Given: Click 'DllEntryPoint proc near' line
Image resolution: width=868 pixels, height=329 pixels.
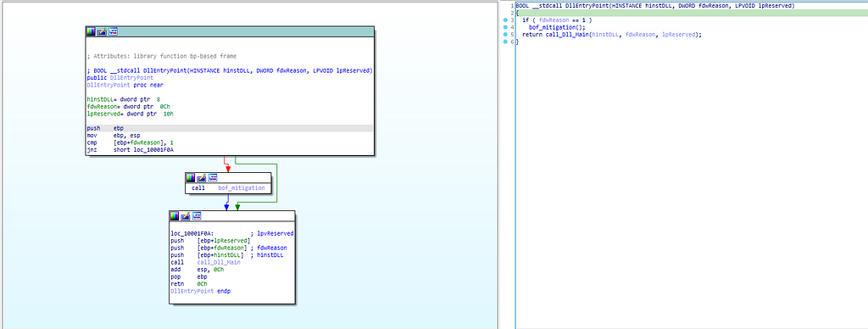Looking at the screenshot, I should 125,86.
